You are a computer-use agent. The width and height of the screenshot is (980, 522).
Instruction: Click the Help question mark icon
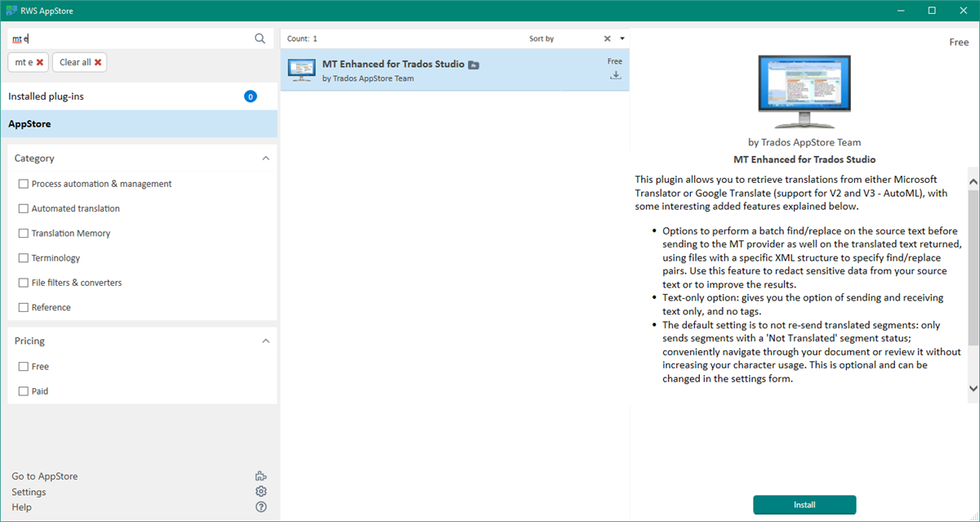[x=261, y=507]
